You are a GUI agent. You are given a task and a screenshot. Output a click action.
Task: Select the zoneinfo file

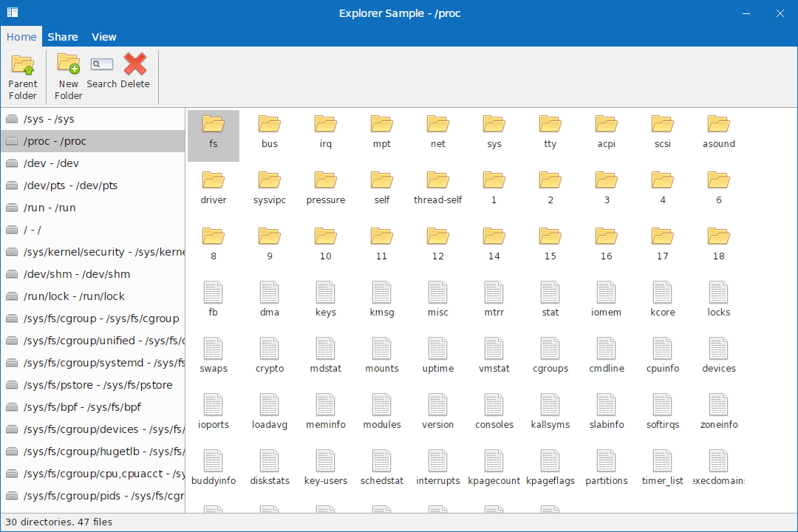[x=719, y=415]
